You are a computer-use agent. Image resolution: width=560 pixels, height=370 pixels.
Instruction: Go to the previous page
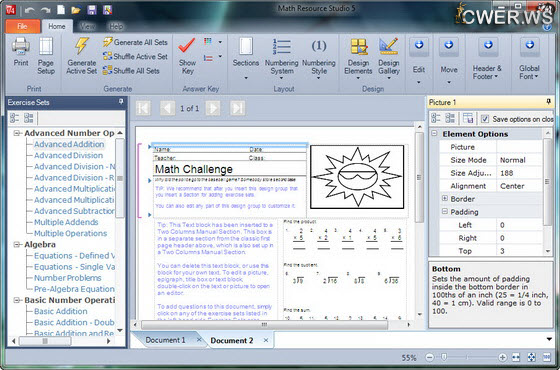[x=168, y=108]
